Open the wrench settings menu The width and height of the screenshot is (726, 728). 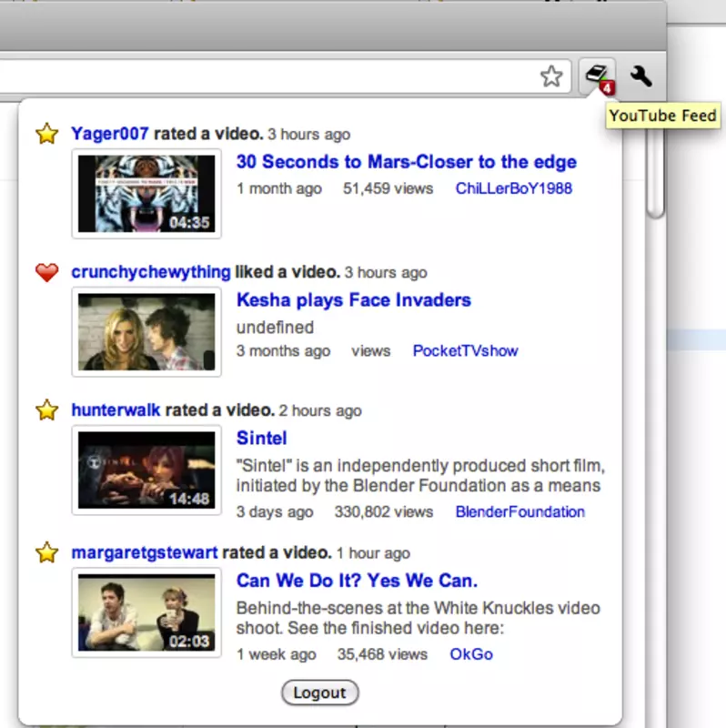(641, 76)
